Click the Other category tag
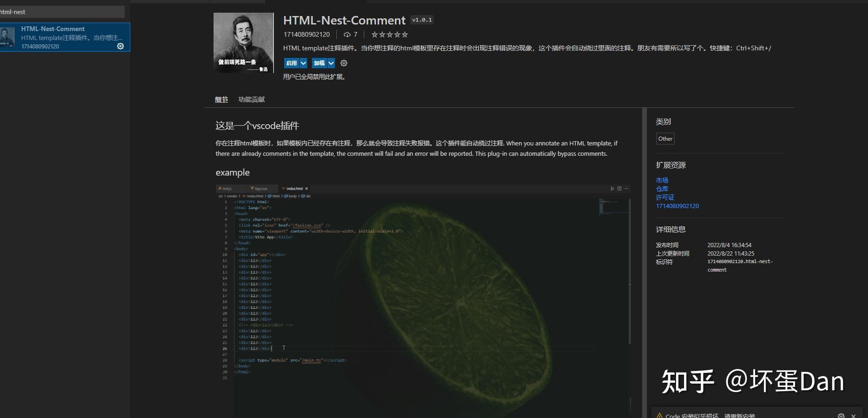The height and width of the screenshot is (418, 868). [x=665, y=139]
